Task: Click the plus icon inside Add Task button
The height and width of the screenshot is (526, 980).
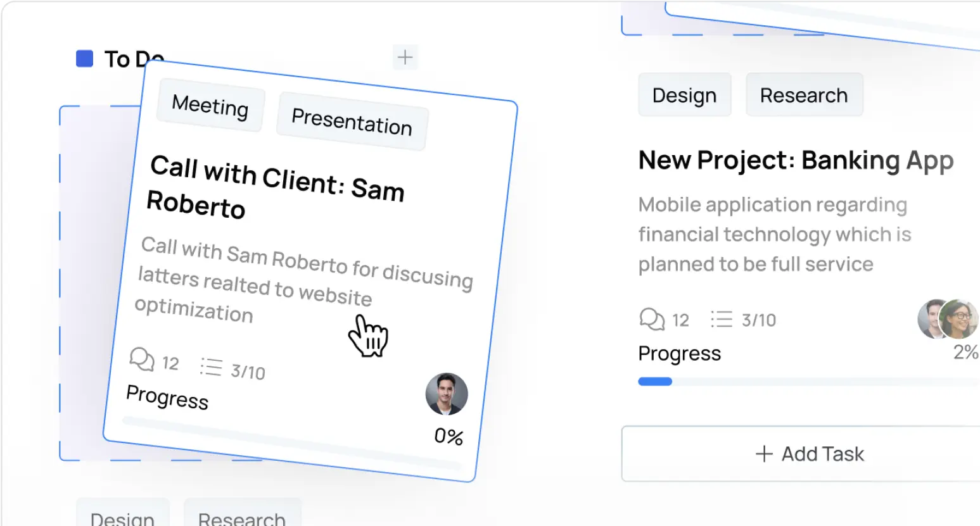Action: click(x=763, y=454)
